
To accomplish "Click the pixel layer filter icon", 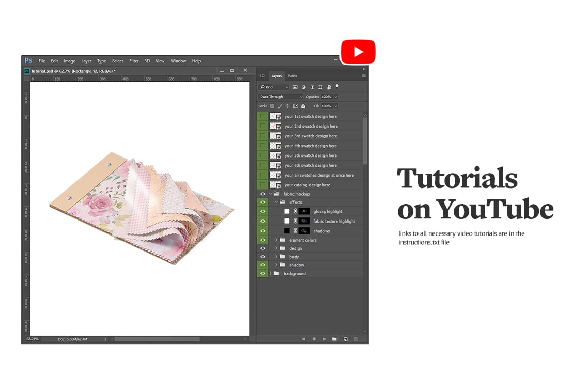I will coord(295,87).
